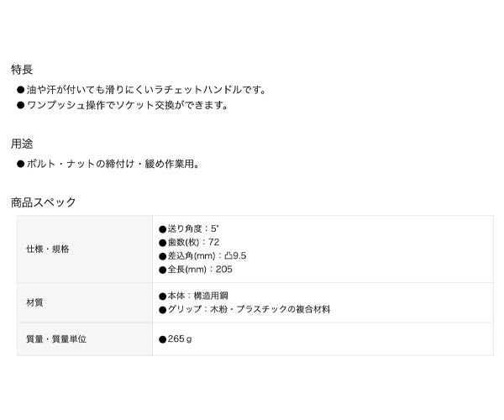Select the 265 g weight value
The image size is (504, 420).
pyautogui.click(x=181, y=339)
